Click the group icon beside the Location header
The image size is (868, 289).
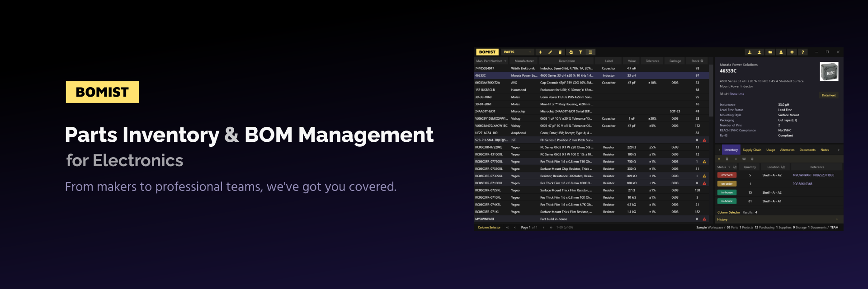tap(783, 167)
